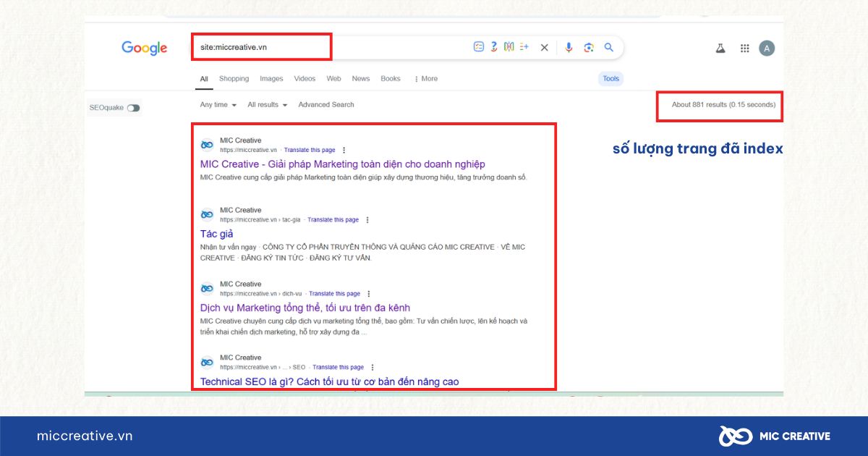Submit search with the magnifier icon
The image size is (868, 456).
tap(609, 47)
